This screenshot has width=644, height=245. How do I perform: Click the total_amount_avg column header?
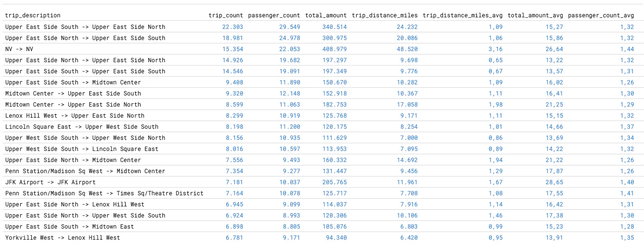pos(535,15)
